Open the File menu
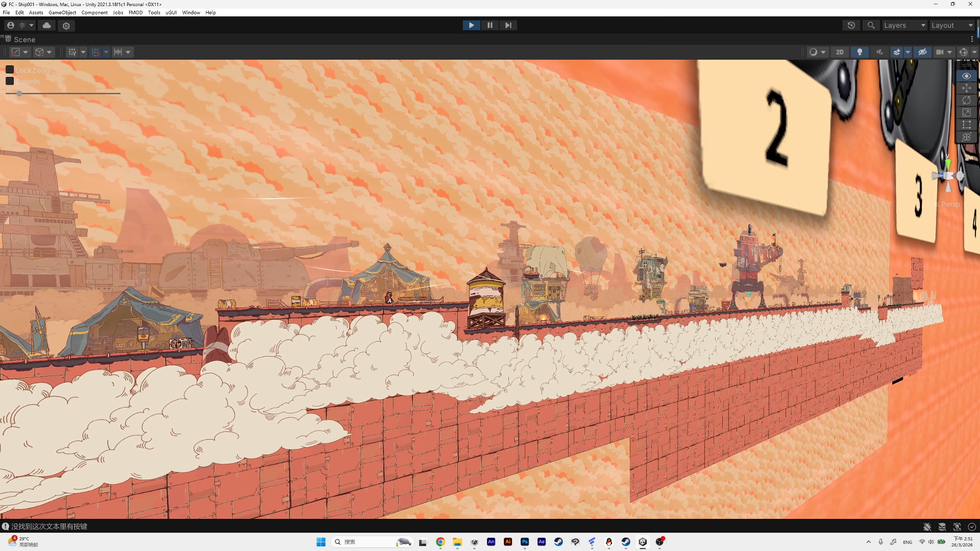Screen dimensions: 980x551 pos(6,12)
